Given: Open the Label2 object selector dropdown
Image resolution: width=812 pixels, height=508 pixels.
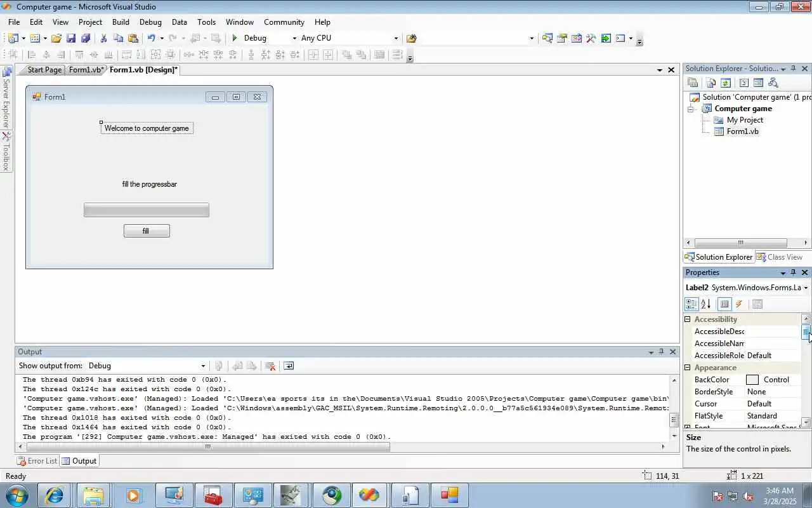Looking at the screenshot, I should click(806, 288).
